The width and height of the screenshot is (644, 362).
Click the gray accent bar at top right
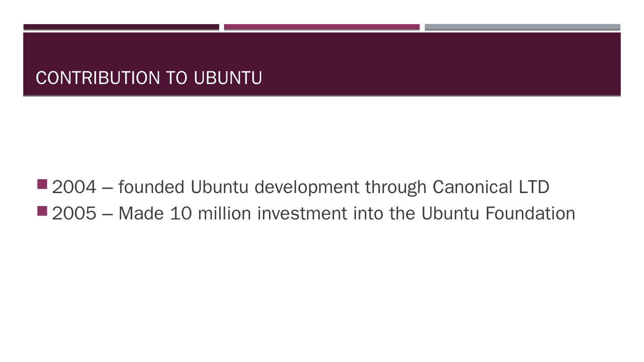pyautogui.click(x=522, y=27)
